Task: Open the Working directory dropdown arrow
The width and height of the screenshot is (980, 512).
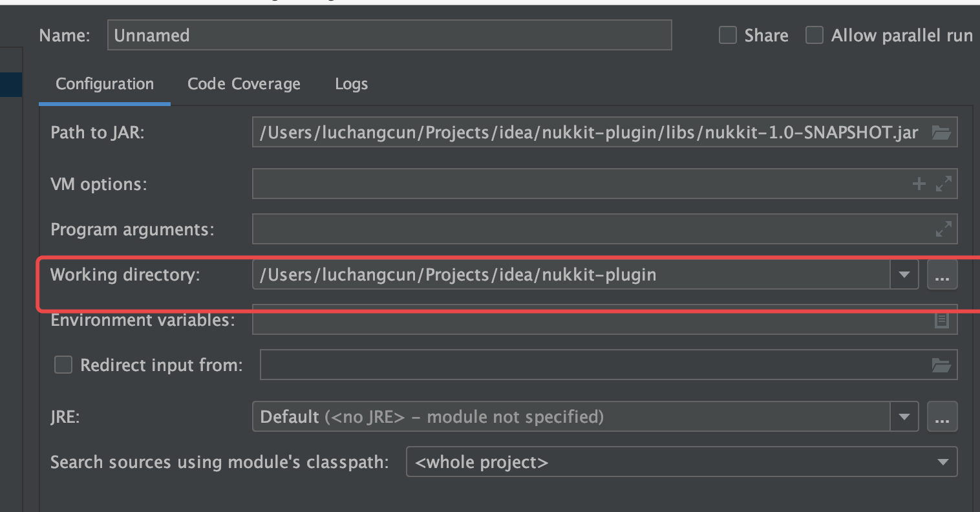Action: point(904,275)
